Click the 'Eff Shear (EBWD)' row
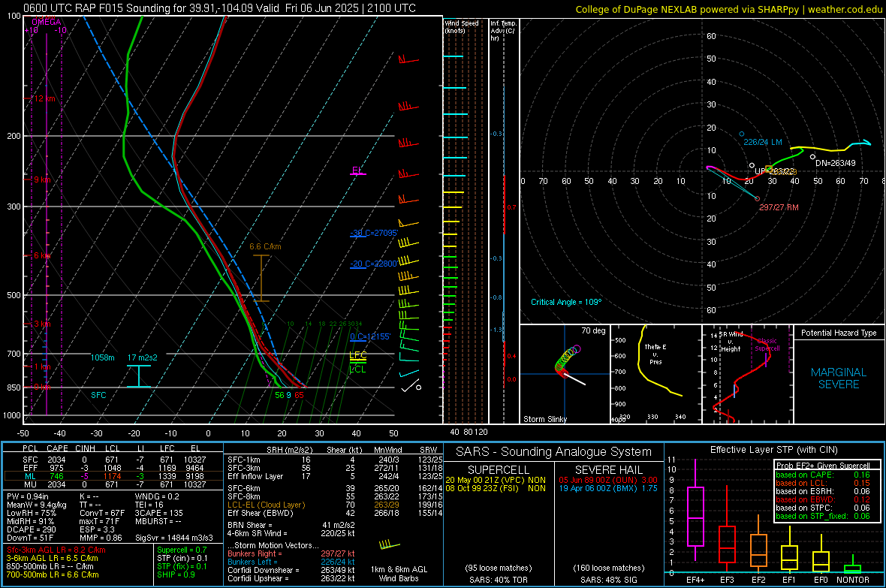The image size is (886, 588). coord(335,514)
